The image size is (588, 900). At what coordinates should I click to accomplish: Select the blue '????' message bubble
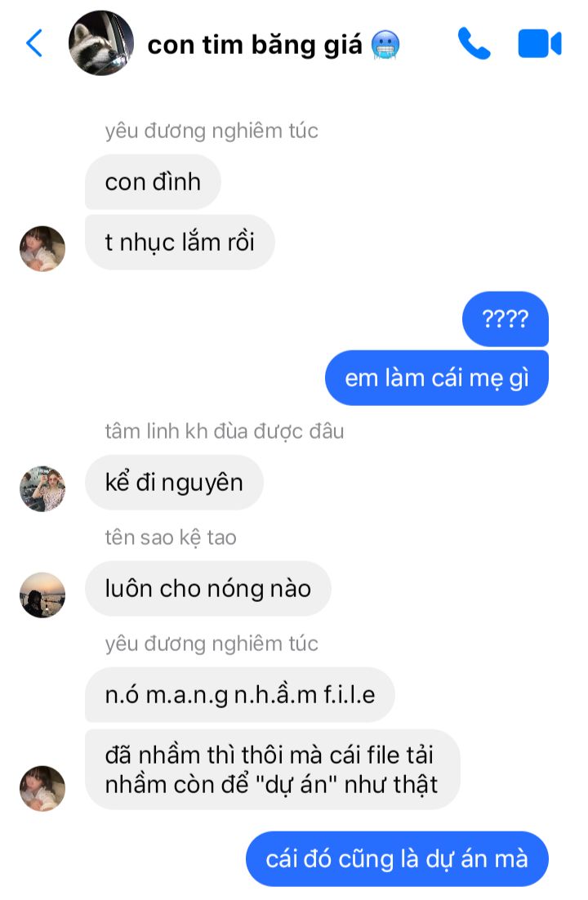(506, 319)
